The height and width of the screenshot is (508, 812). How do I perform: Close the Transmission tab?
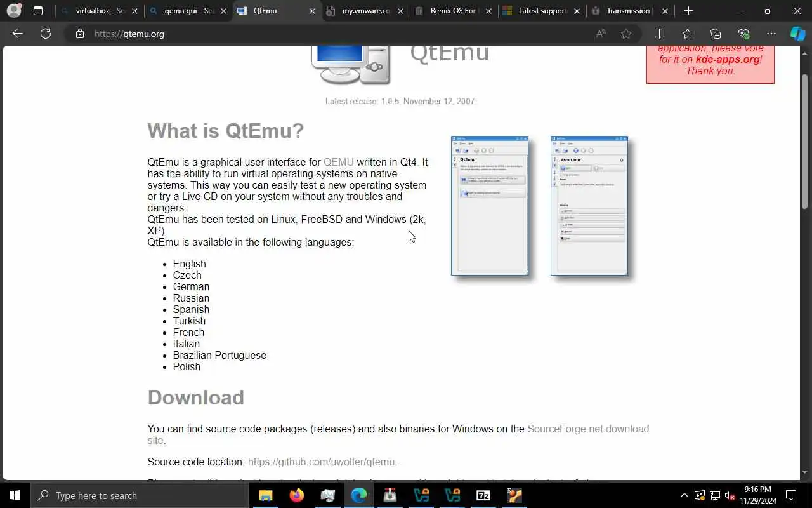point(665,11)
